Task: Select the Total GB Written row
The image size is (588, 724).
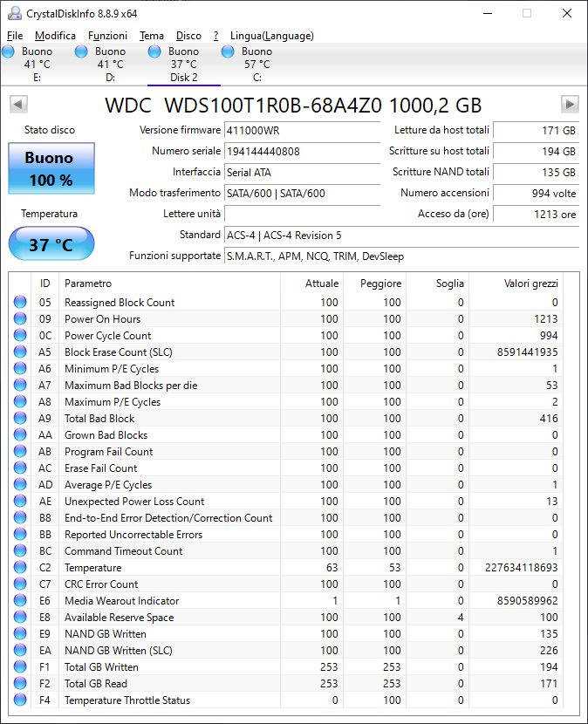Action: coord(286,666)
